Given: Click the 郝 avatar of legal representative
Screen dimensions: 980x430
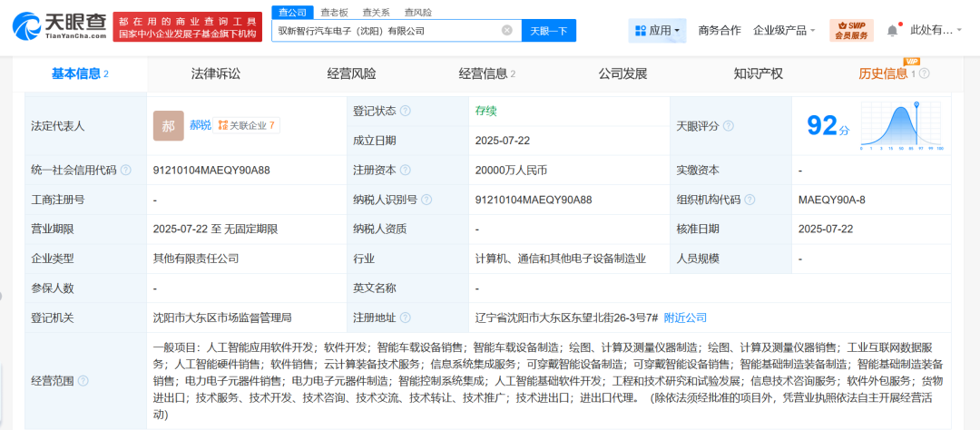Looking at the screenshot, I should pyautogui.click(x=169, y=125).
